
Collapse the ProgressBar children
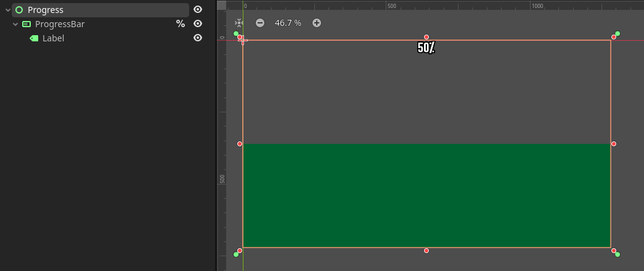click(x=15, y=24)
